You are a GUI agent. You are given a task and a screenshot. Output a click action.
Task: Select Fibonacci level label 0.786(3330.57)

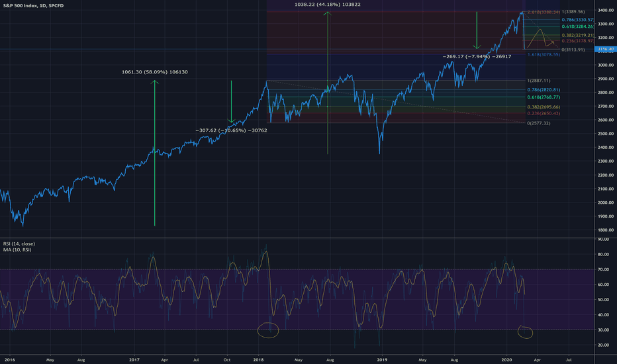(577, 20)
